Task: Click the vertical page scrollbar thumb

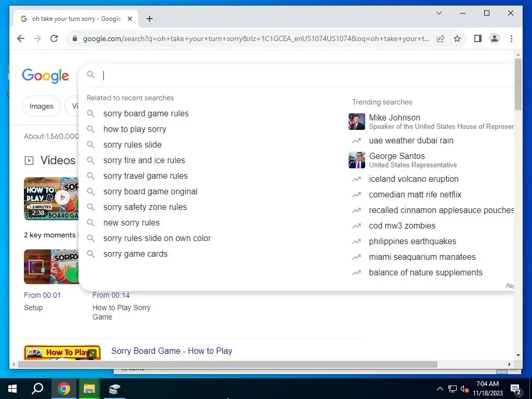Action: 518,84
